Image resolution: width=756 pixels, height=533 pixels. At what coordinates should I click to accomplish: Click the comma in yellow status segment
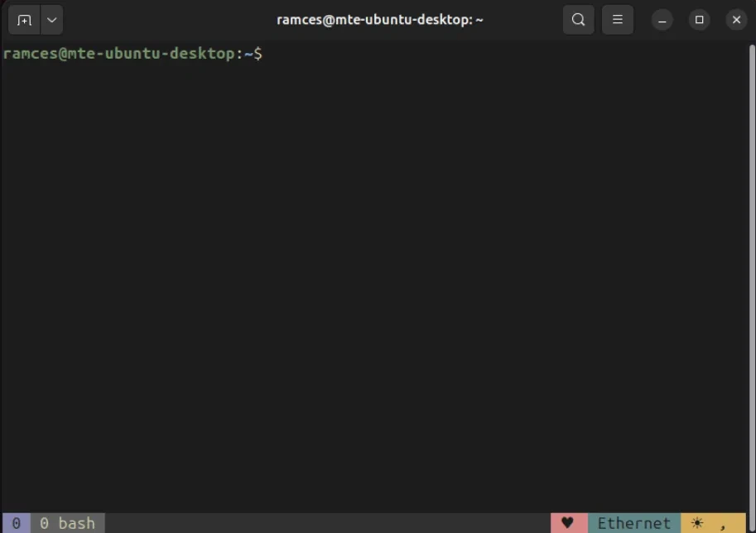tap(723, 523)
